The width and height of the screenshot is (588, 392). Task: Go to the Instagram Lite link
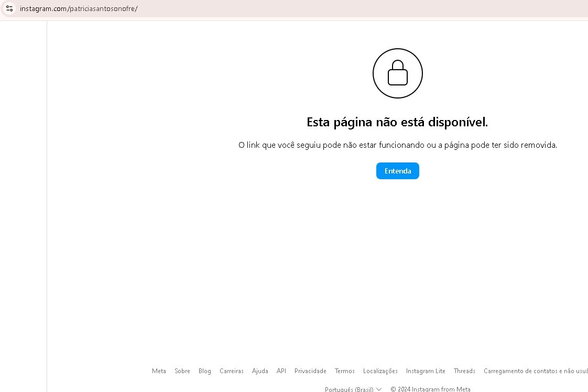pyautogui.click(x=426, y=371)
